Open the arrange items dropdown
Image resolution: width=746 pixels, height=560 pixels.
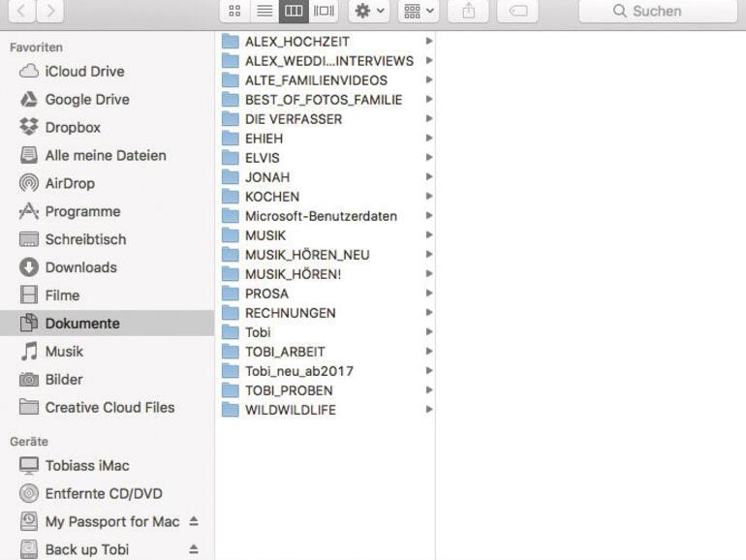(x=419, y=11)
